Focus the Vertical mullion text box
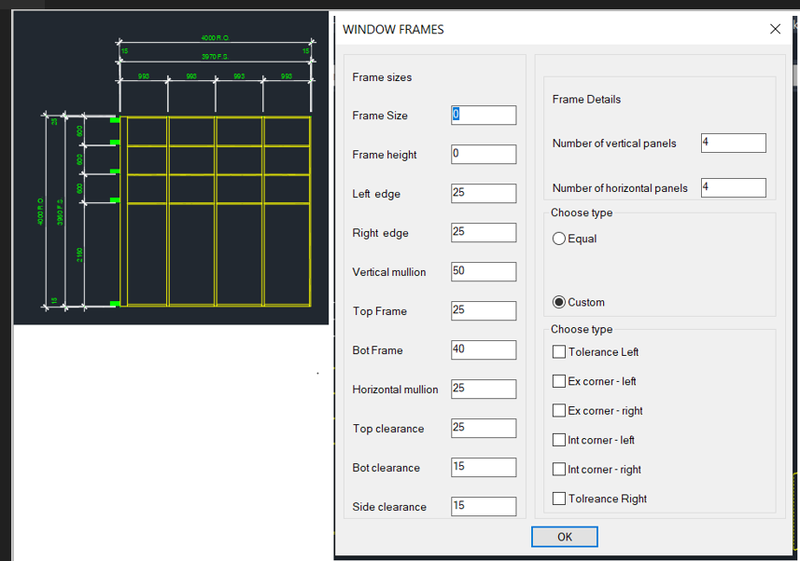The image size is (800, 561). (483, 272)
